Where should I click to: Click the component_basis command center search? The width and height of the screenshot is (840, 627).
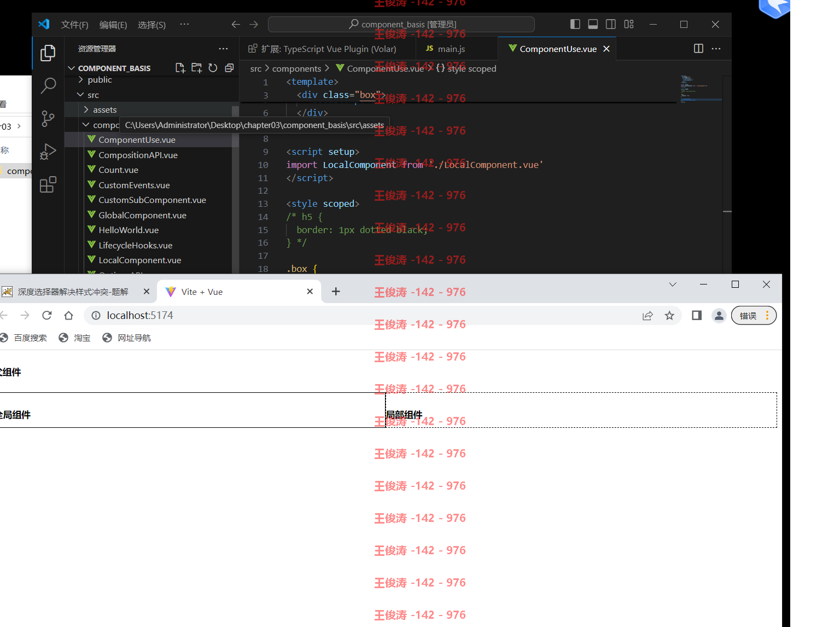(x=401, y=24)
